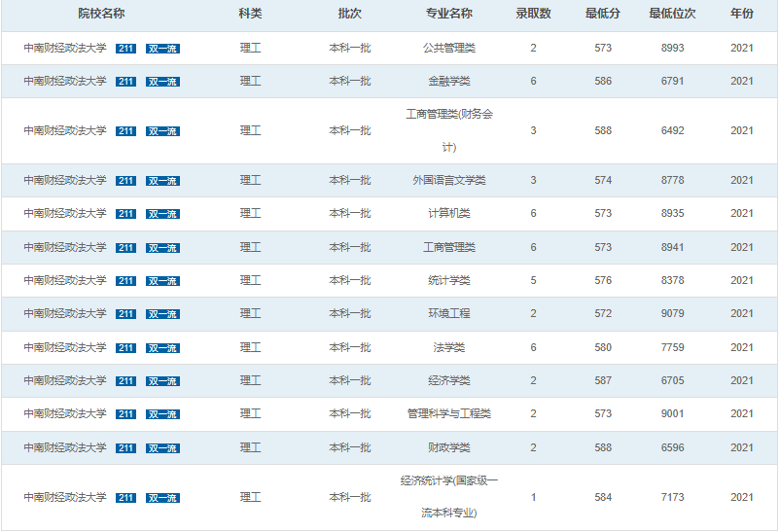
Task: Open 中南财经政法大学 in 财政学类 row
Action: click(65, 447)
